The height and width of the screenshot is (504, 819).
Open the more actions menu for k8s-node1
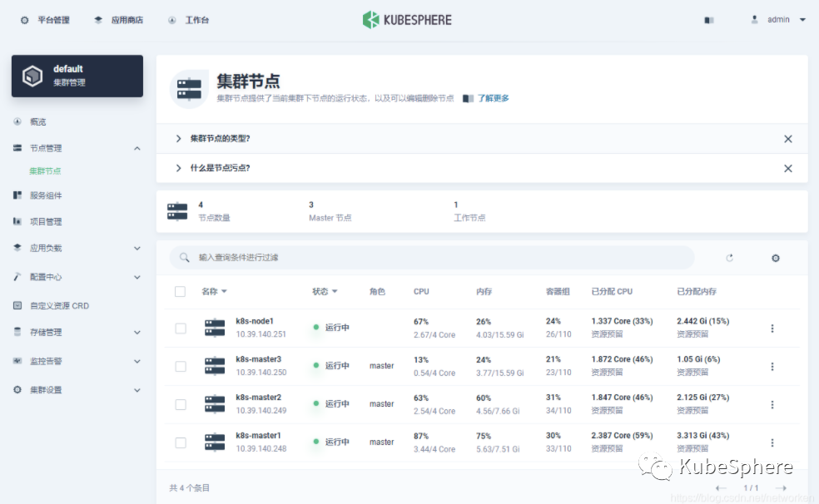[x=772, y=329]
